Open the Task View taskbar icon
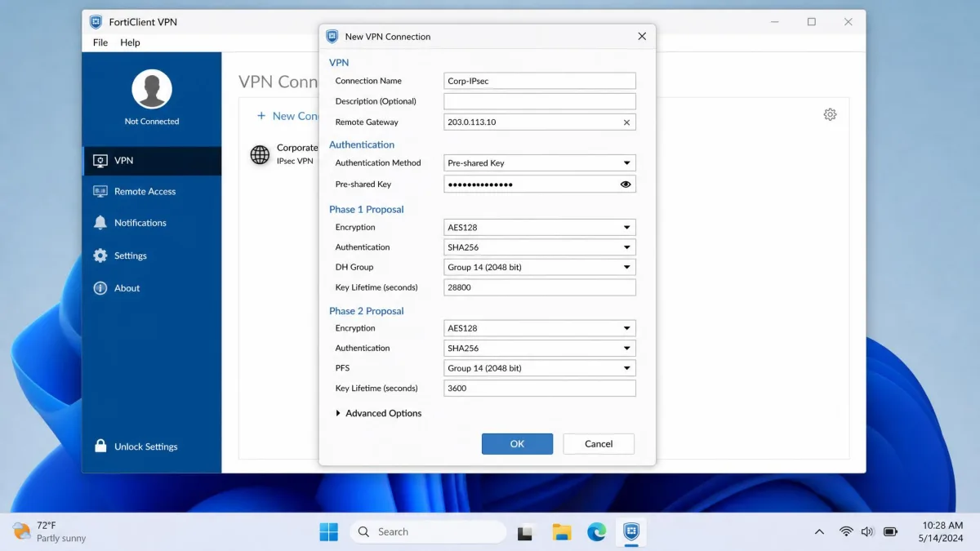Viewport: 980px width, 551px height. pyautogui.click(x=526, y=532)
